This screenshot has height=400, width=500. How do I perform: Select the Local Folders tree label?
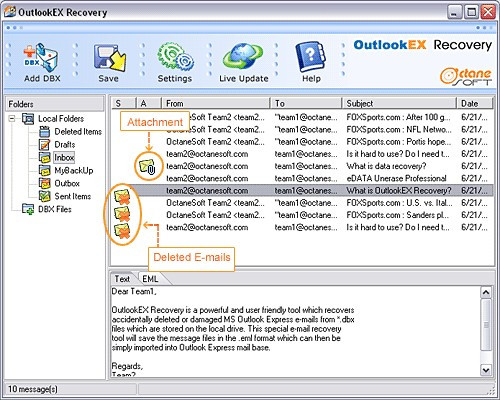(x=61, y=119)
